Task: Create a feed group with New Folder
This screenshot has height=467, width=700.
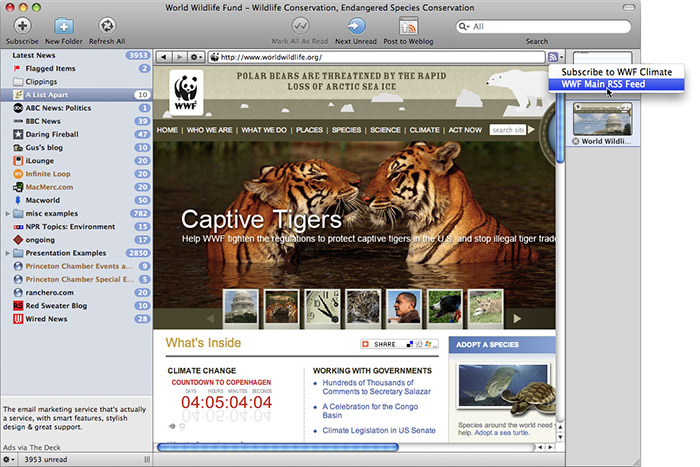Action: pyautogui.click(x=63, y=25)
